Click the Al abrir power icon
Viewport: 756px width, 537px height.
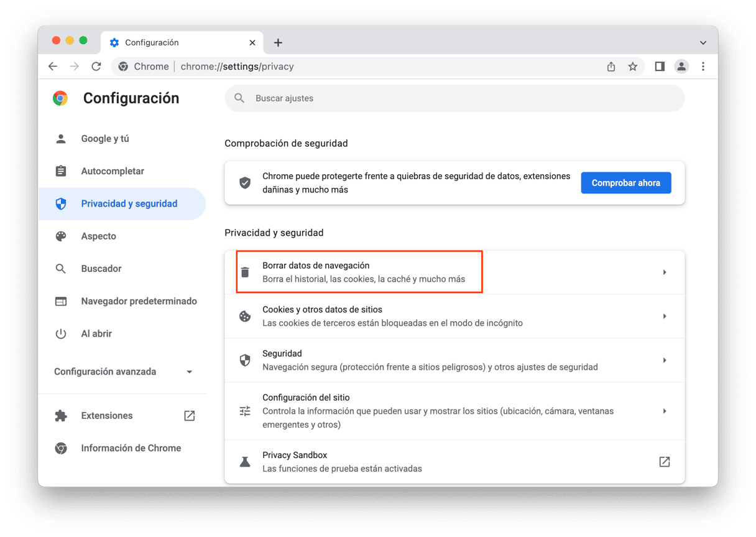(61, 334)
